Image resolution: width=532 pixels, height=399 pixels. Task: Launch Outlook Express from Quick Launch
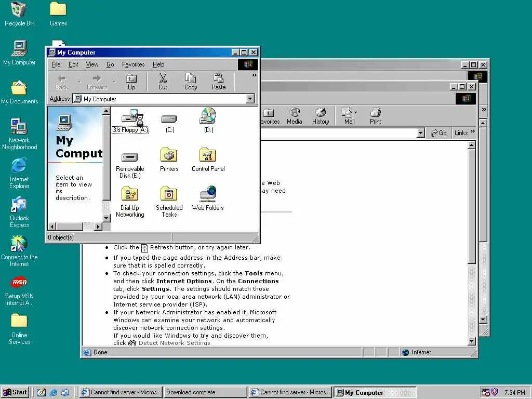tap(65, 393)
